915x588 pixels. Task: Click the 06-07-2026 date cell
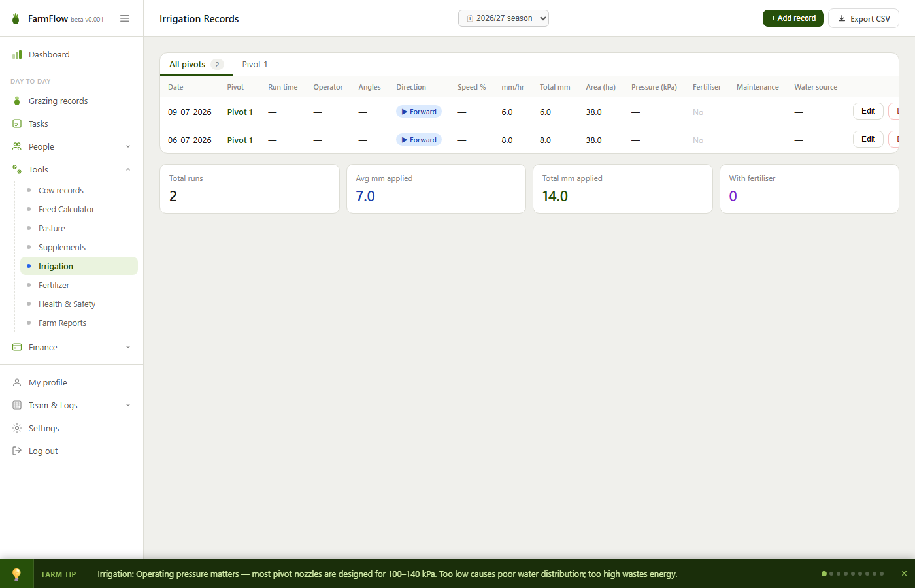tap(190, 140)
